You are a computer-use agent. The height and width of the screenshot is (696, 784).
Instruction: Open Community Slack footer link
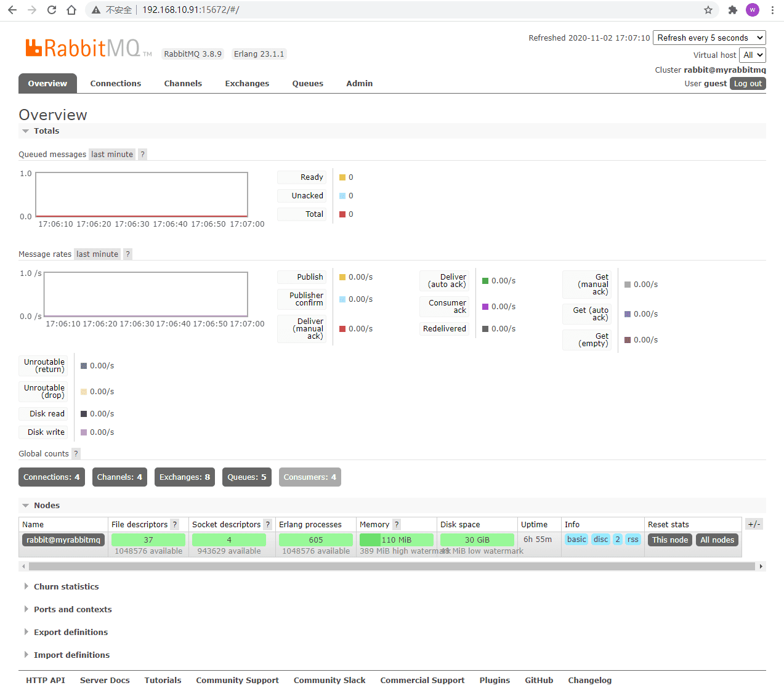329,681
